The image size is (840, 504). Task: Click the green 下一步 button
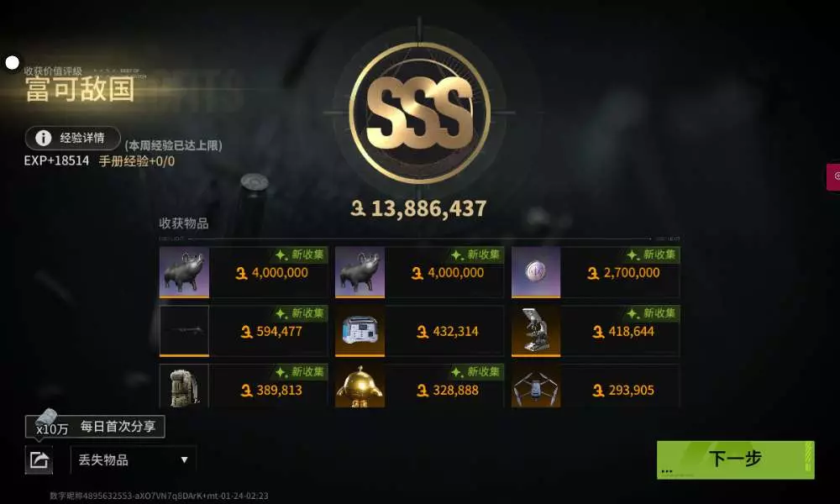[x=736, y=459]
